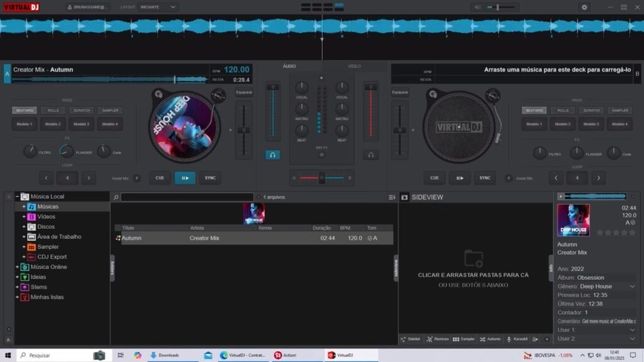Focus the file search input field

pyautogui.click(x=187, y=197)
